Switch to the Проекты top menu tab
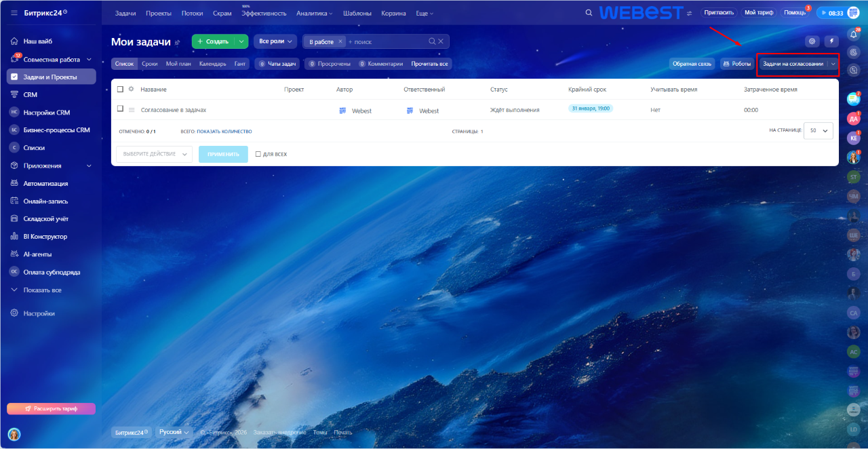 click(x=159, y=13)
